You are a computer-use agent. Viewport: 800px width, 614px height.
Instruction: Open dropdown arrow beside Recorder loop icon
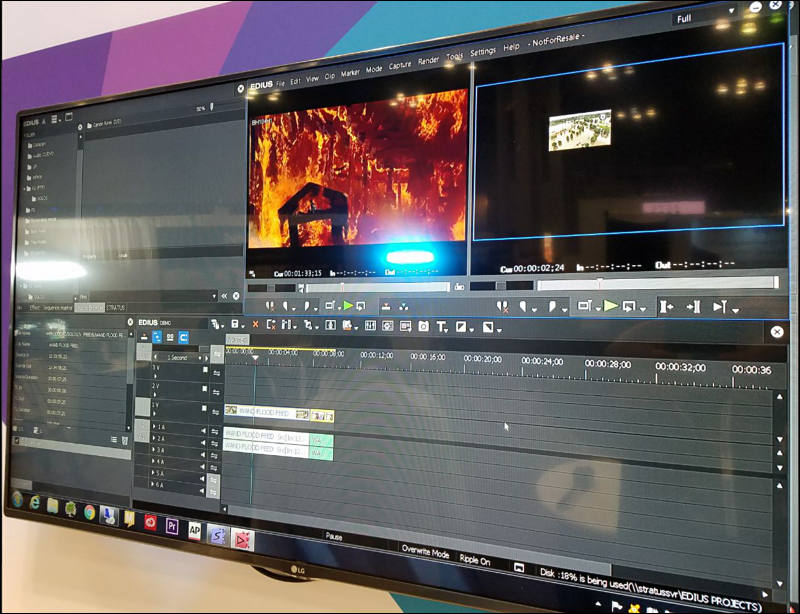[642, 309]
